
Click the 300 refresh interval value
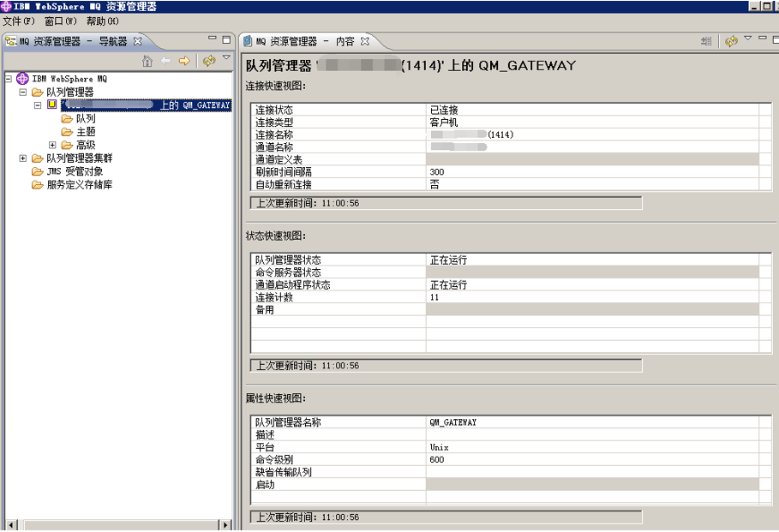(x=437, y=172)
